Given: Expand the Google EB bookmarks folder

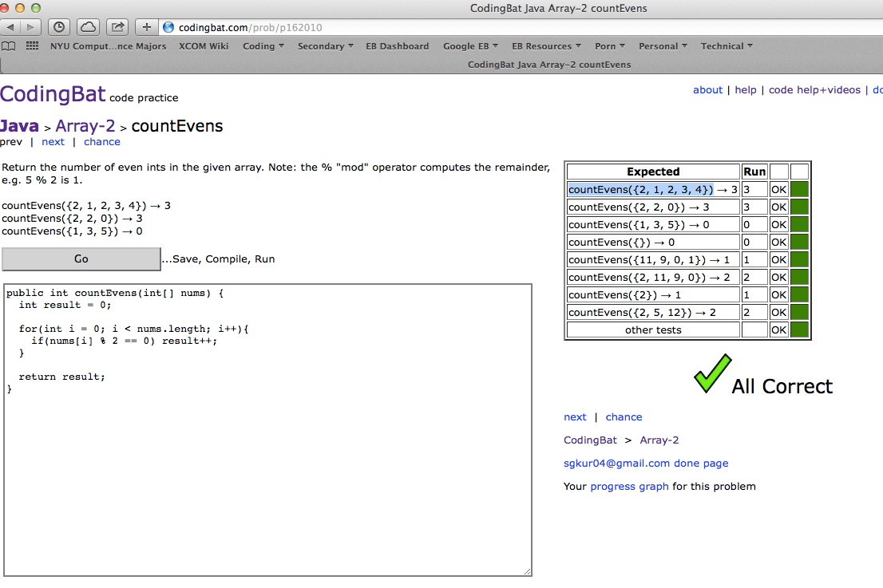Looking at the screenshot, I should point(470,46).
